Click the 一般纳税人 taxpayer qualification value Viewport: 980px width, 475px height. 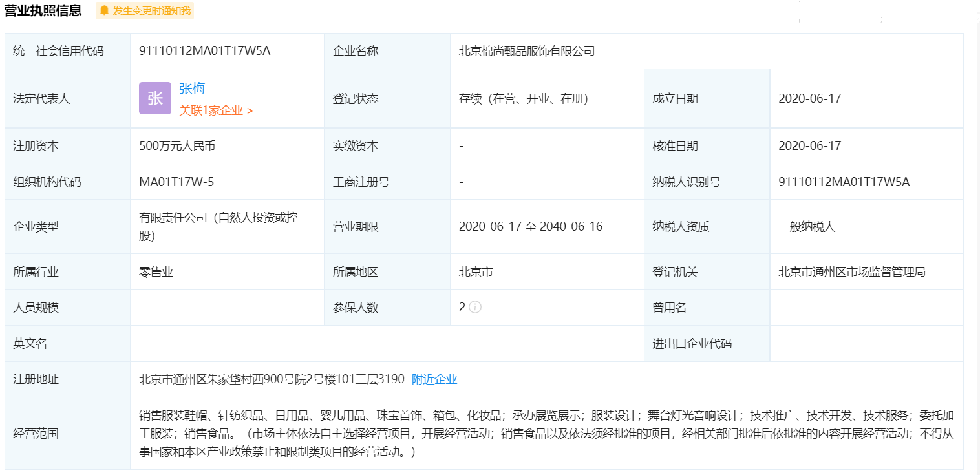[x=807, y=227]
